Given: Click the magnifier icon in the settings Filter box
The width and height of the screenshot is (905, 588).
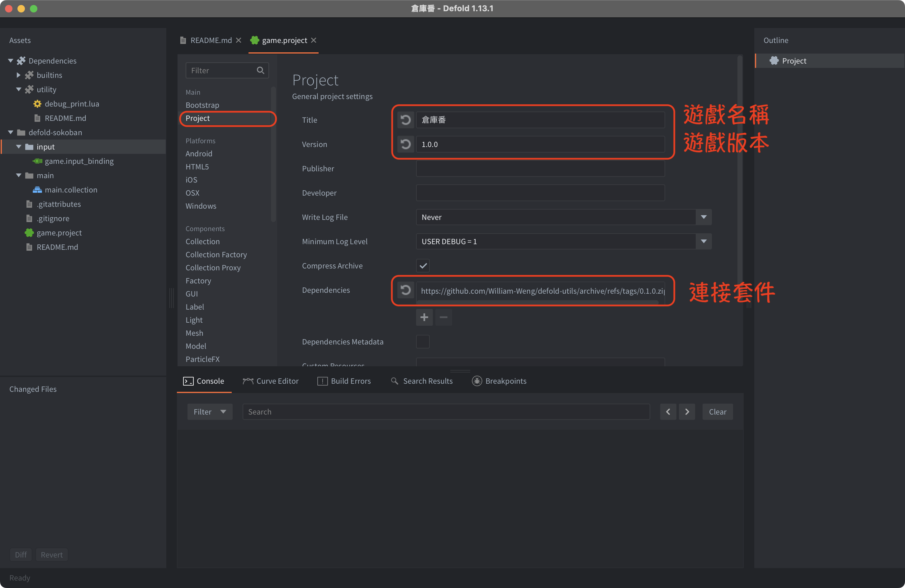Looking at the screenshot, I should point(260,70).
